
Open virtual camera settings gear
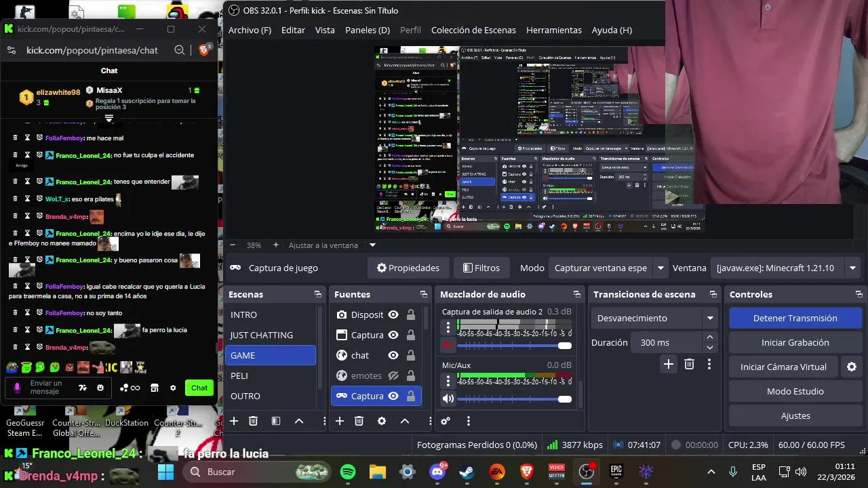852,367
